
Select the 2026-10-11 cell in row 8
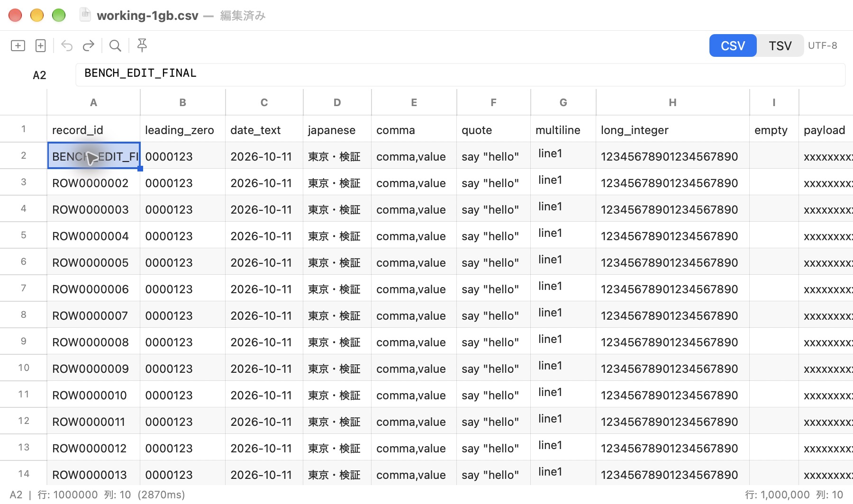tap(264, 315)
